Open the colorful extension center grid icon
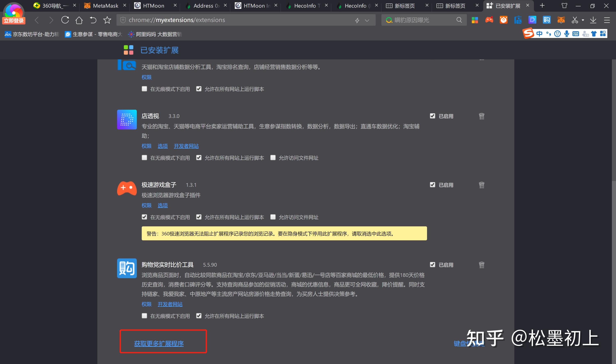Screen dimensions: 616x364 (475, 20)
